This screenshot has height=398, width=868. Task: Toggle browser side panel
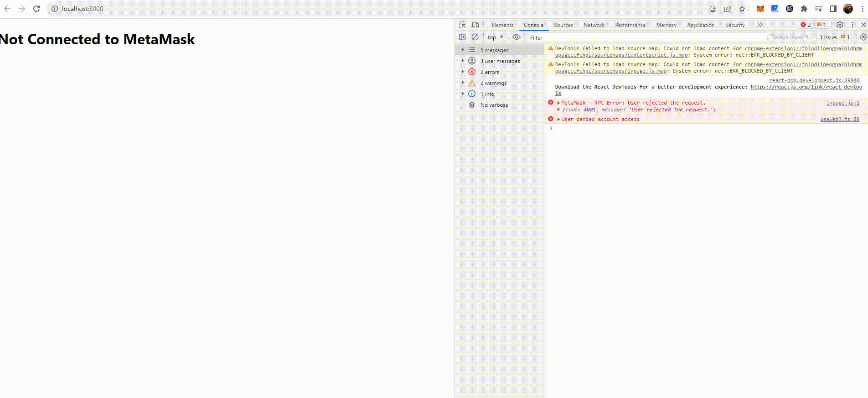tap(833, 9)
